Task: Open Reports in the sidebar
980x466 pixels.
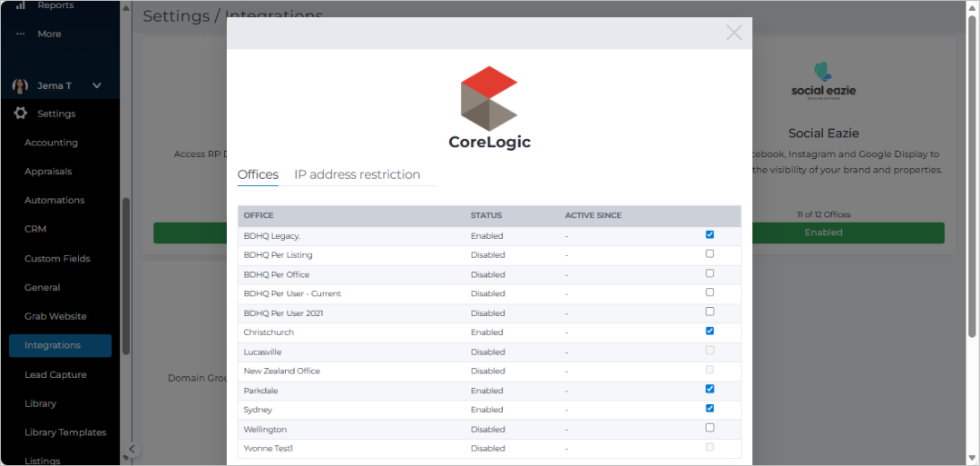Action: (55, 5)
